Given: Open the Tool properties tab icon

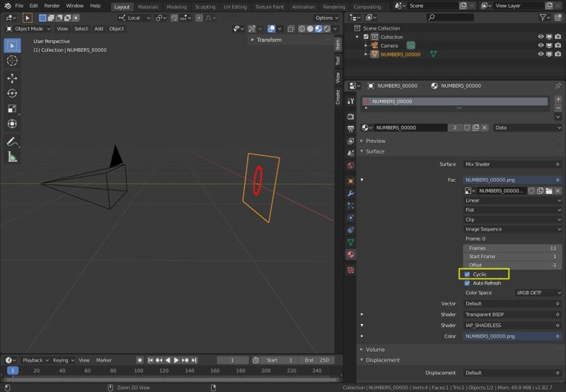Looking at the screenshot, I should (x=350, y=101).
